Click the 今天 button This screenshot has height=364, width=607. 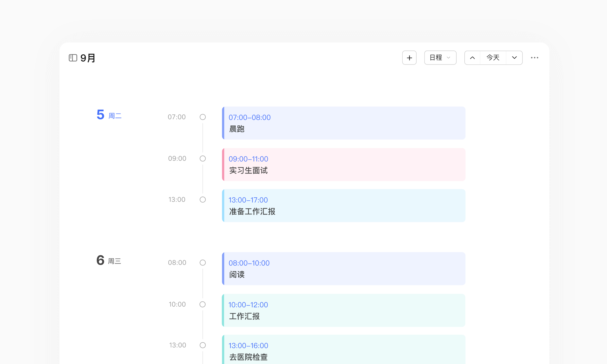point(493,58)
